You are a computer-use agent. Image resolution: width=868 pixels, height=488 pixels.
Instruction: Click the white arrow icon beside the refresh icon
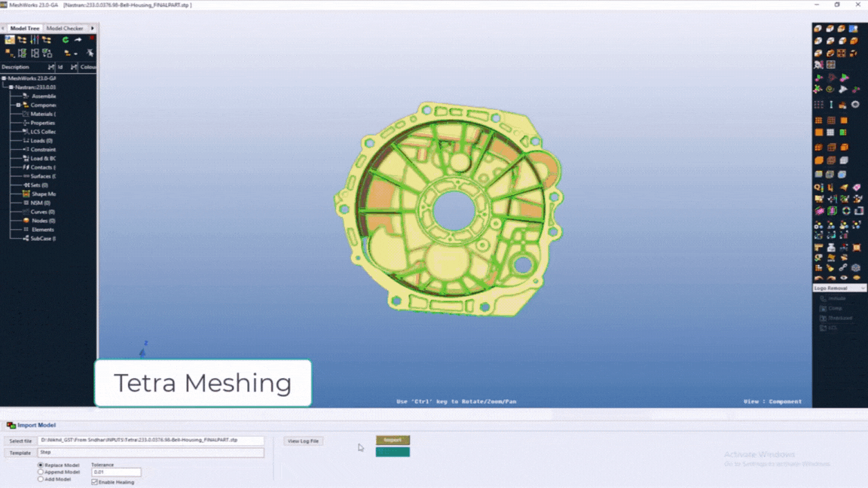coord(78,40)
